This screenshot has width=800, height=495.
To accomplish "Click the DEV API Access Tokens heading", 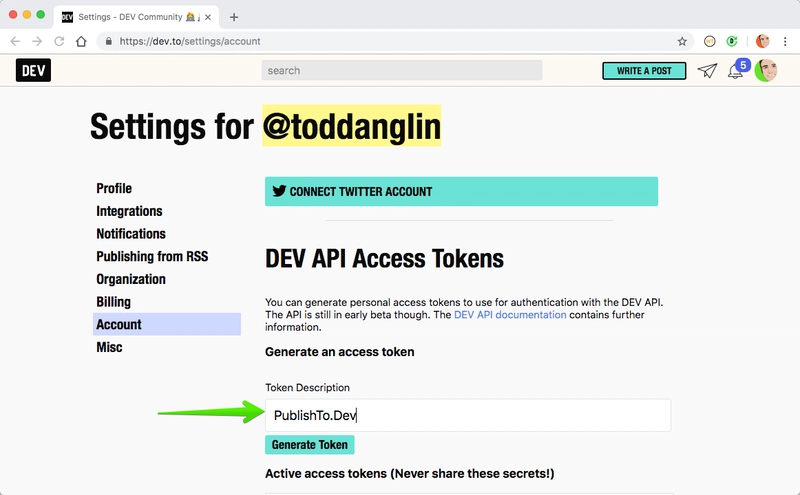I will tap(384, 259).
